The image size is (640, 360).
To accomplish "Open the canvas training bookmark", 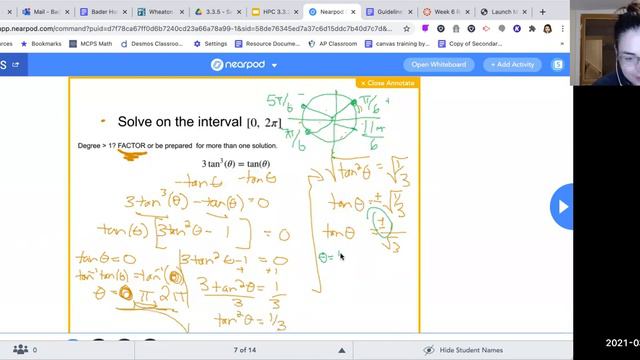I will [398, 44].
